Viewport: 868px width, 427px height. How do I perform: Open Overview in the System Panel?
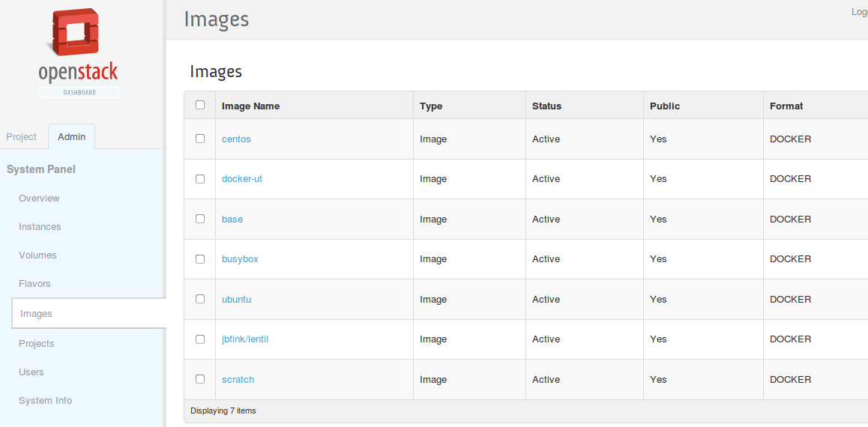39,198
